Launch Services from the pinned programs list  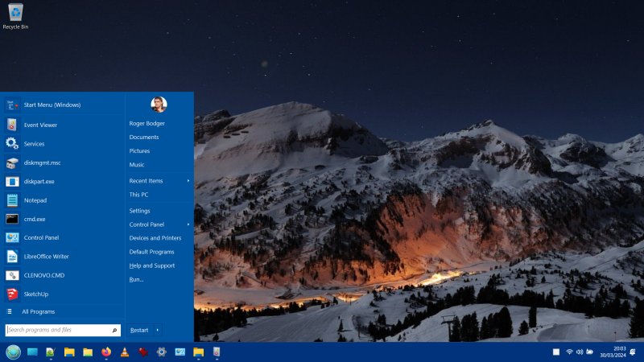34,144
